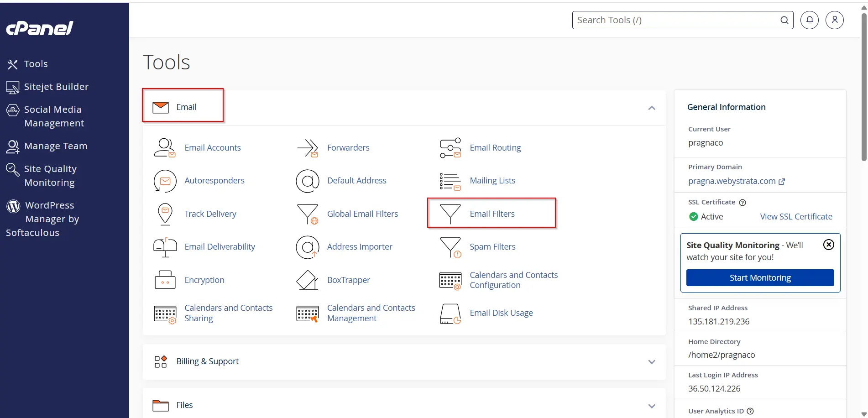Click the User Analytics ID help icon

click(750, 411)
